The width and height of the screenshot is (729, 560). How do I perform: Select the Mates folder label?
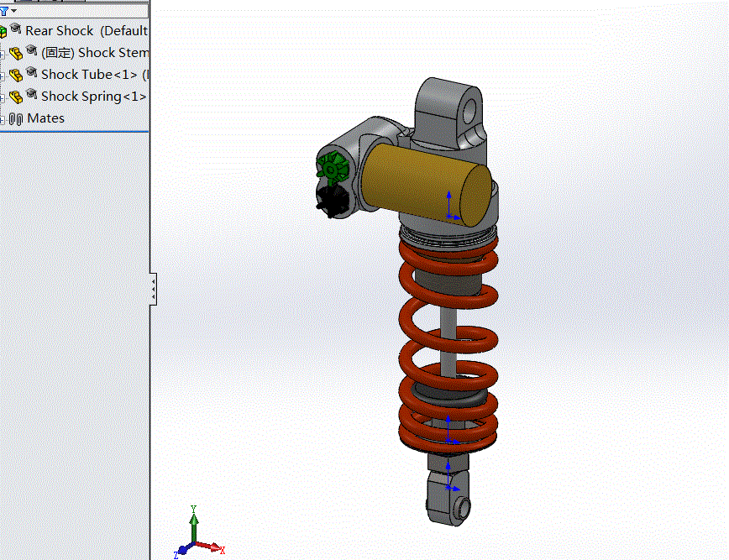point(45,118)
